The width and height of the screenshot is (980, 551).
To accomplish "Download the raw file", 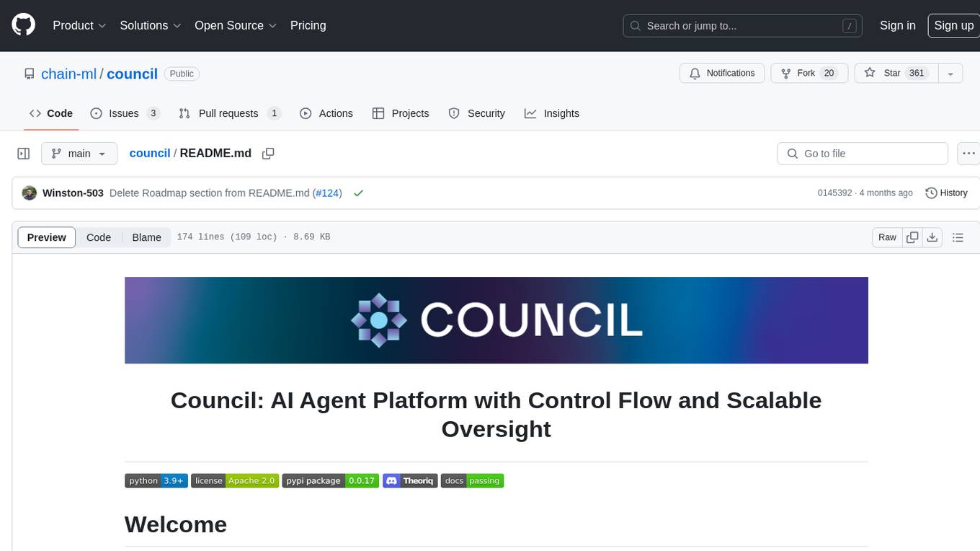I will click(x=932, y=237).
